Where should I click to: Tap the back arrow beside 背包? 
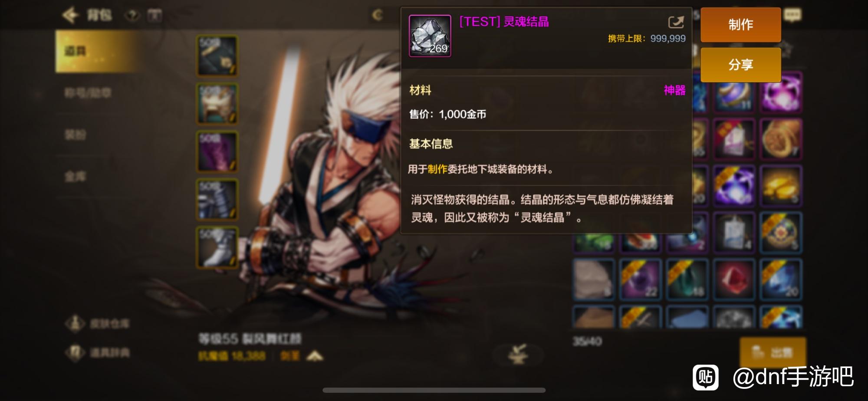70,16
